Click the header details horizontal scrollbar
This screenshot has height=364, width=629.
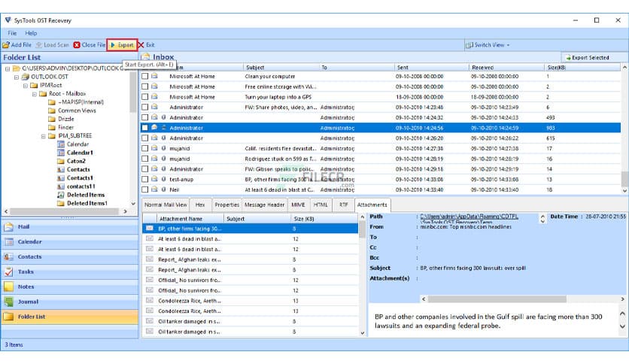click(x=497, y=299)
